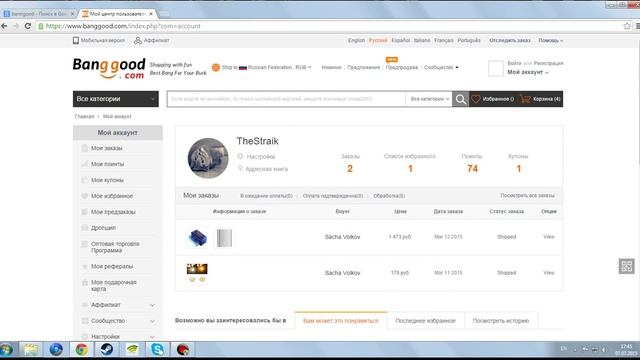The height and width of the screenshot is (360, 640).
Task: Click the QR code icon at right
Action: pyautogui.click(x=627, y=266)
